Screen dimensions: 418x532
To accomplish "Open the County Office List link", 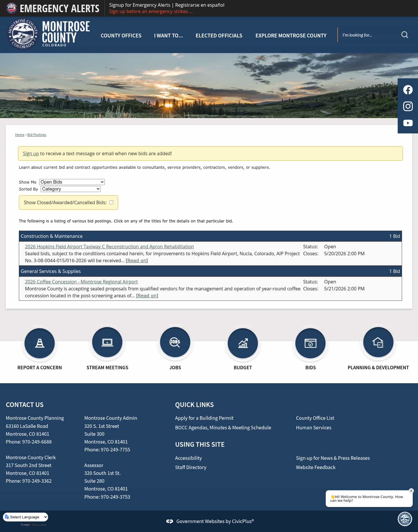I will (315, 418).
